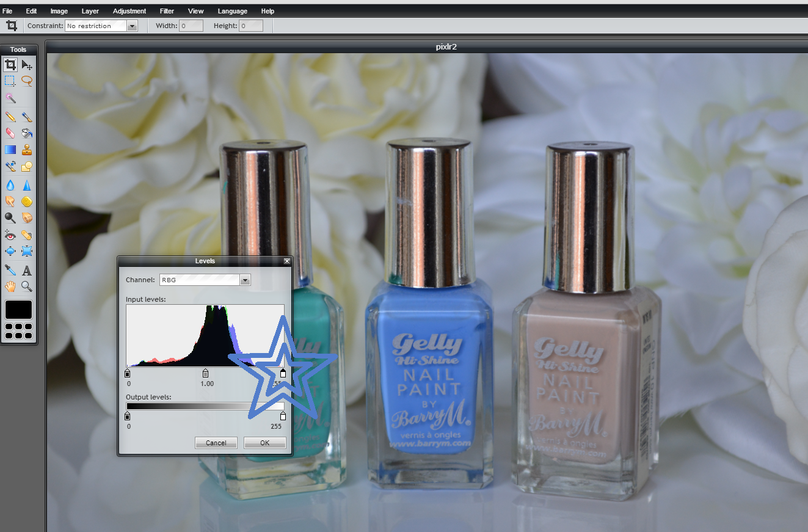Select the Sponge tool
Image resolution: width=808 pixels, height=532 pixels.
point(27,201)
